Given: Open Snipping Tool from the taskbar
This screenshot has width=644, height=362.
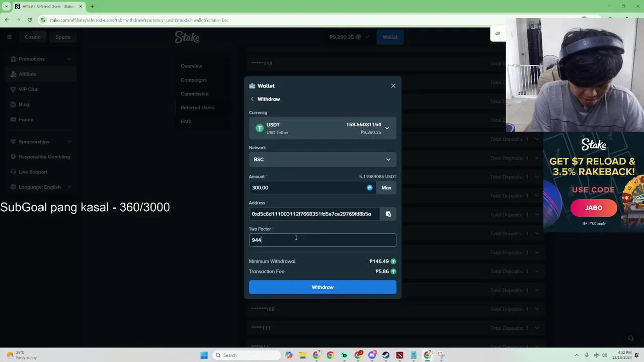Looking at the screenshot, I should pos(441,355).
